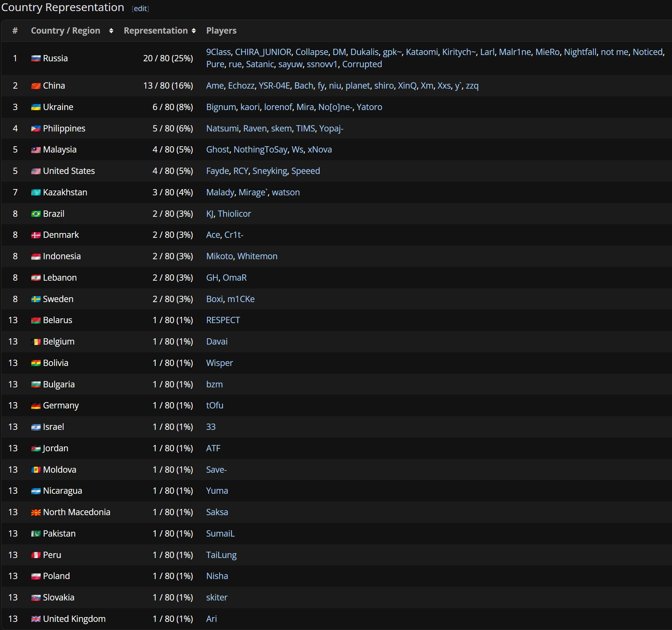This screenshot has width=672, height=630.
Task: Click the Kazakhstan flag icon
Action: click(36, 192)
